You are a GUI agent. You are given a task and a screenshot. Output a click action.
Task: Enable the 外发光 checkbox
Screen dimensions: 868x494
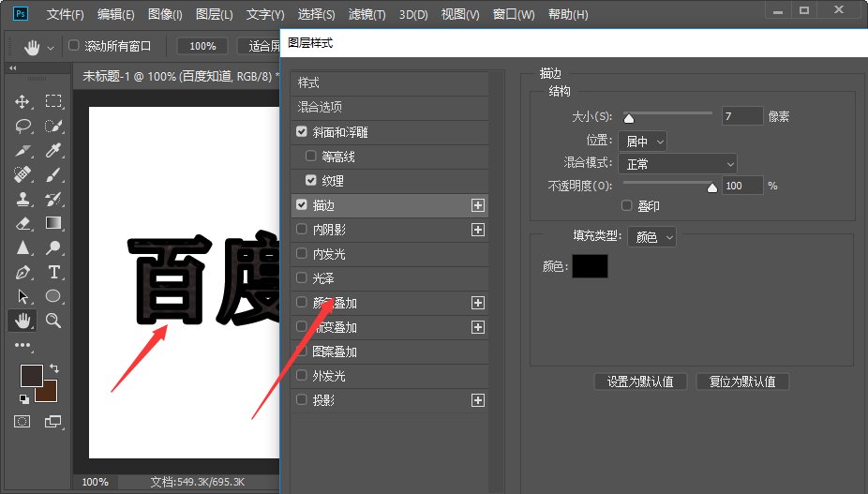click(x=301, y=375)
